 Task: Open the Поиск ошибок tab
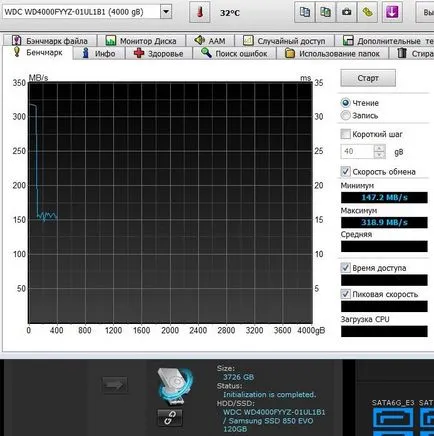pos(235,53)
